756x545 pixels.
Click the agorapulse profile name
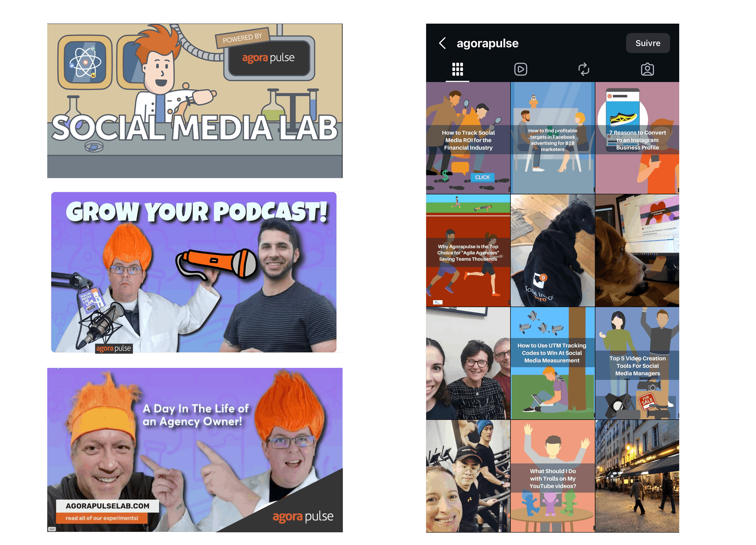tap(487, 43)
